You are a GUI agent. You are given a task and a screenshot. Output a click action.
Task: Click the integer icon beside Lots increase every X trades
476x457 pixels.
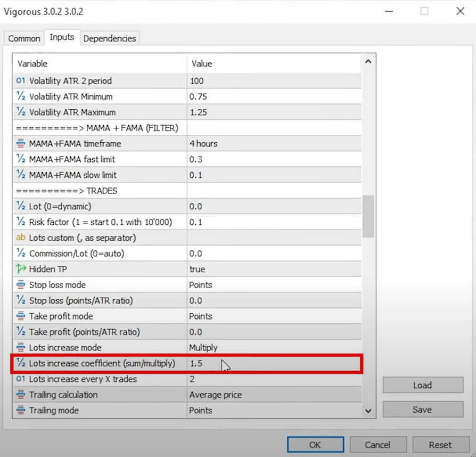click(21, 379)
